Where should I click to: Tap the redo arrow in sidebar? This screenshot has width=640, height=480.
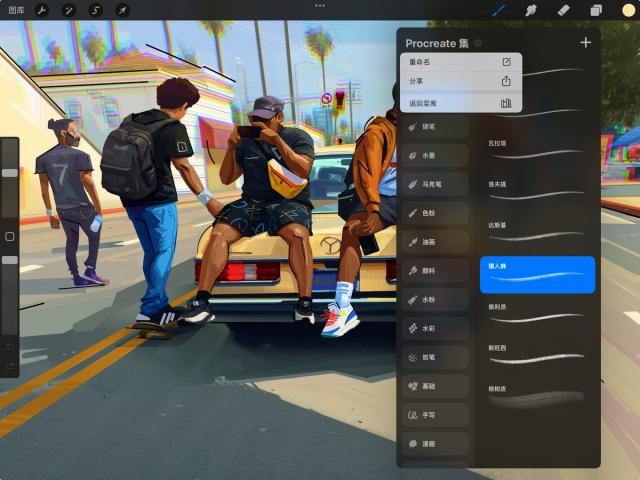(x=10, y=366)
